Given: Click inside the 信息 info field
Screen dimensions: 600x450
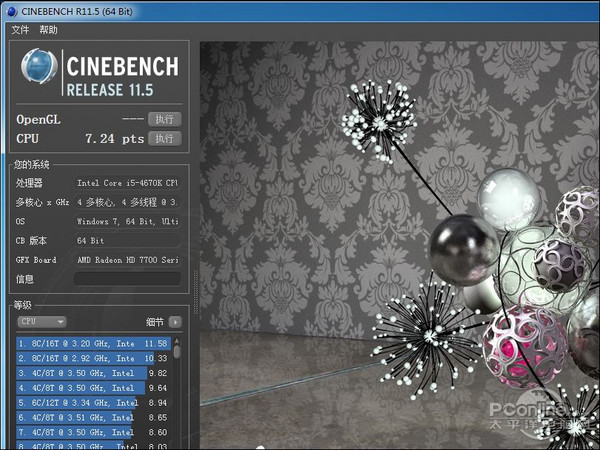Looking at the screenshot, I should (128, 279).
